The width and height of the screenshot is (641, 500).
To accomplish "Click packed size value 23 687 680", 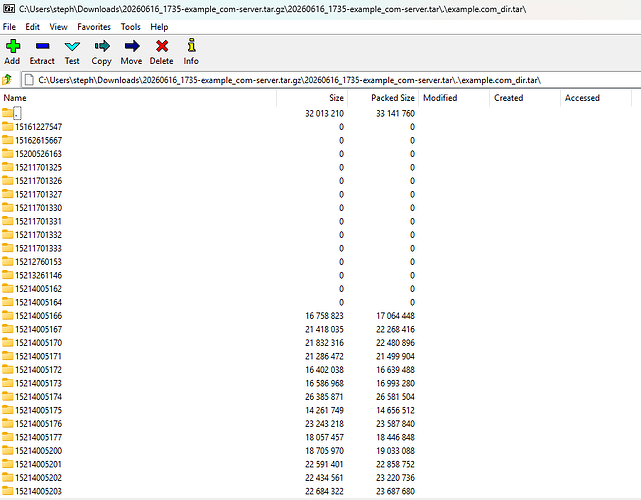I will pos(395,491).
